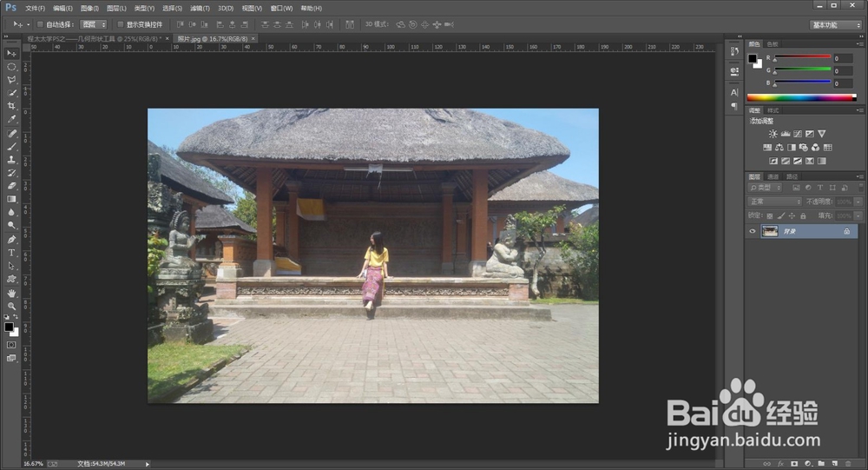Open the blend mode dropdown
This screenshot has height=470, width=868.
[774, 202]
